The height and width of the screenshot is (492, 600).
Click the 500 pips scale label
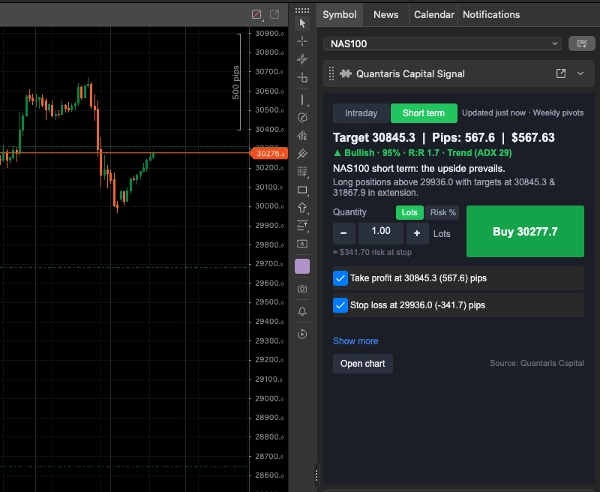[236, 83]
